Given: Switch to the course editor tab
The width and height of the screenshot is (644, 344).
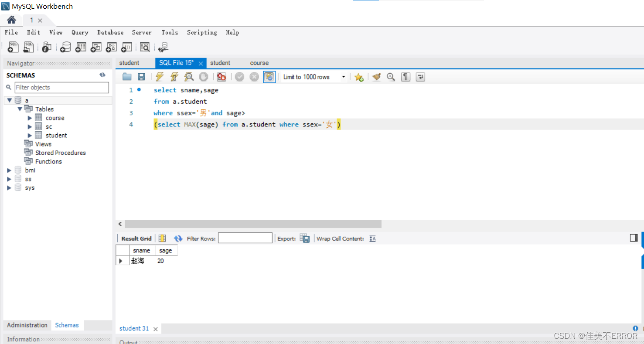Looking at the screenshot, I should point(259,63).
